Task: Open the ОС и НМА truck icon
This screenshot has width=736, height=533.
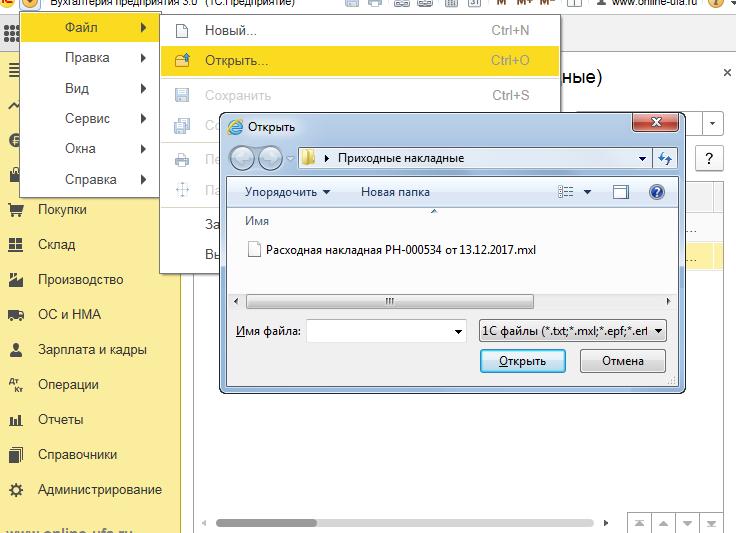Action: pyautogui.click(x=16, y=314)
